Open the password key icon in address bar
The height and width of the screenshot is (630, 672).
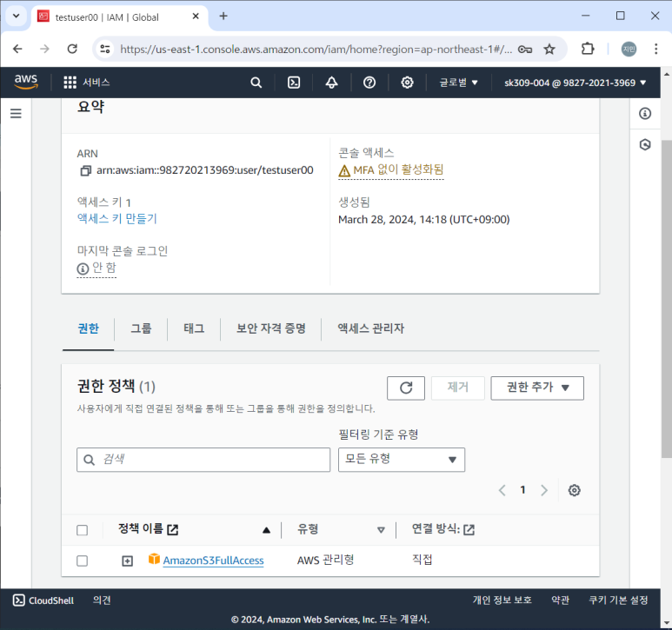coord(524,50)
